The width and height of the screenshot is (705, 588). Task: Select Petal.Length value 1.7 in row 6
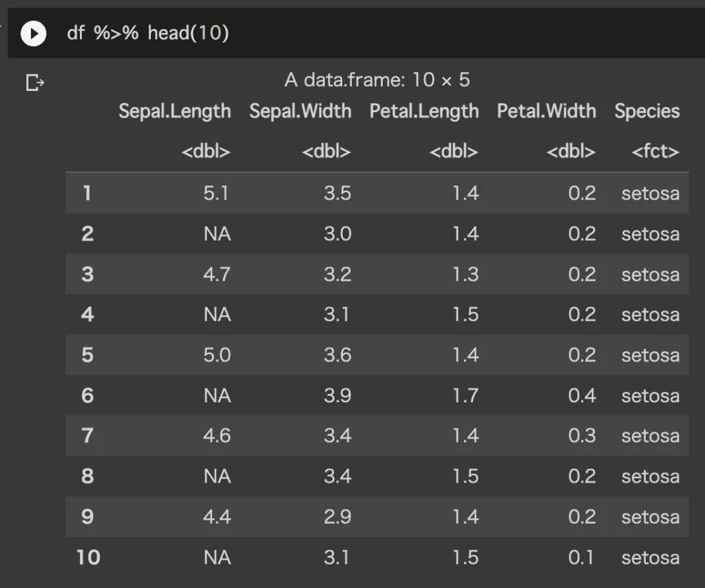click(465, 395)
